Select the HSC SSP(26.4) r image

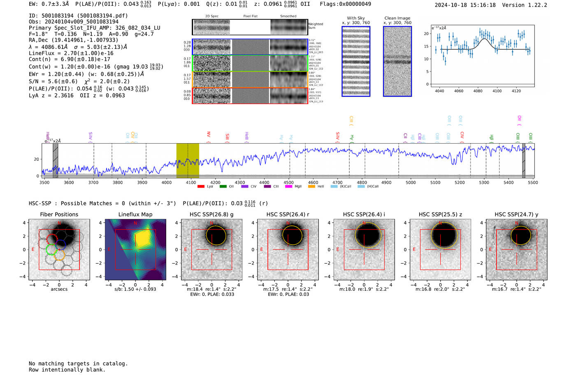coord(288,250)
